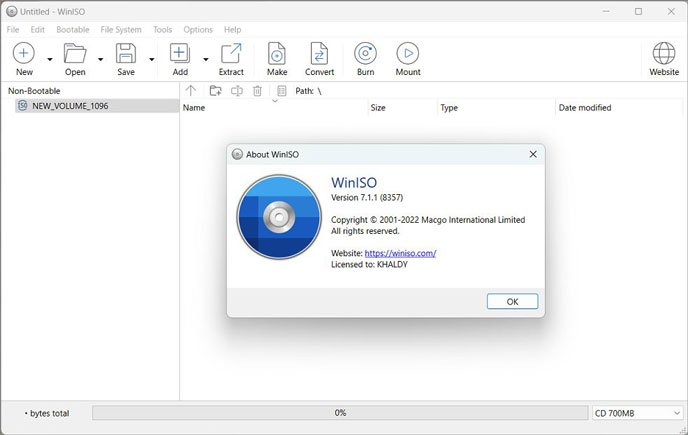Click the rename icon in path bar
688x435 pixels.
click(x=236, y=91)
